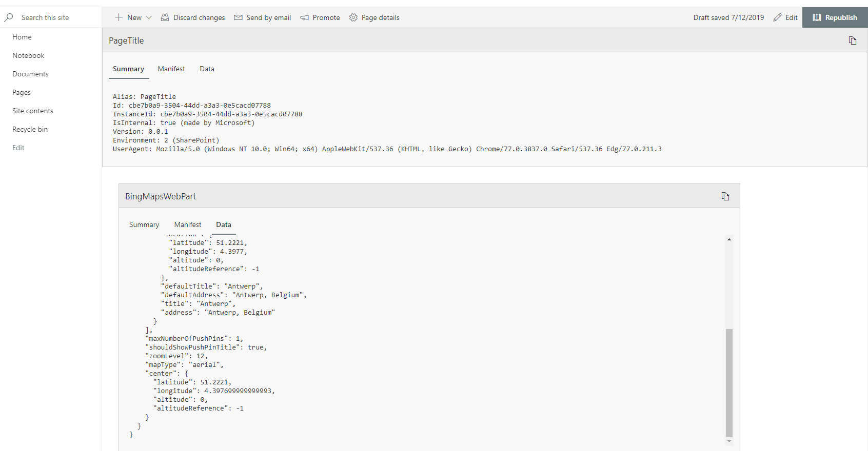Open the Recycle bin link

(30, 129)
